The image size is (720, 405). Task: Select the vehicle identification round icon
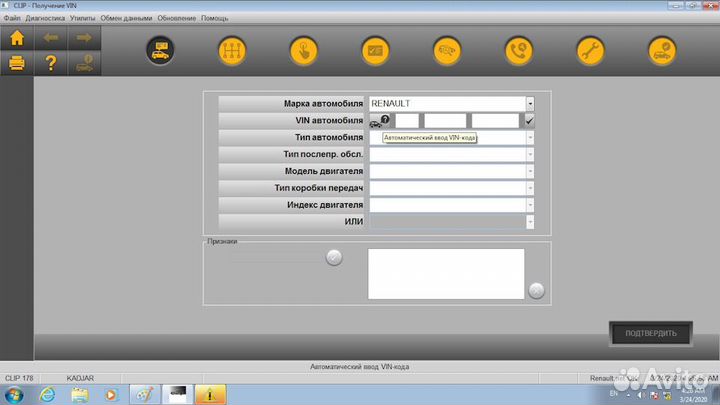[160, 51]
